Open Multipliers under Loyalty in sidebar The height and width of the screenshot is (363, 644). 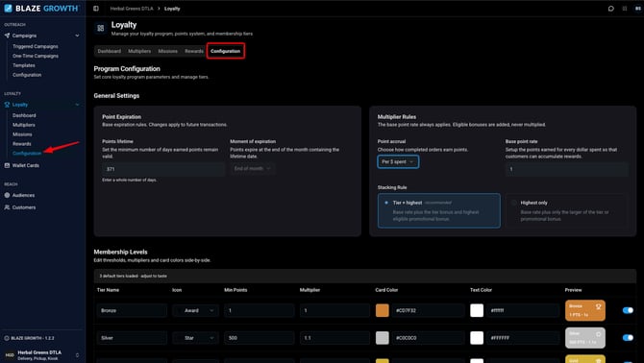[x=24, y=125]
